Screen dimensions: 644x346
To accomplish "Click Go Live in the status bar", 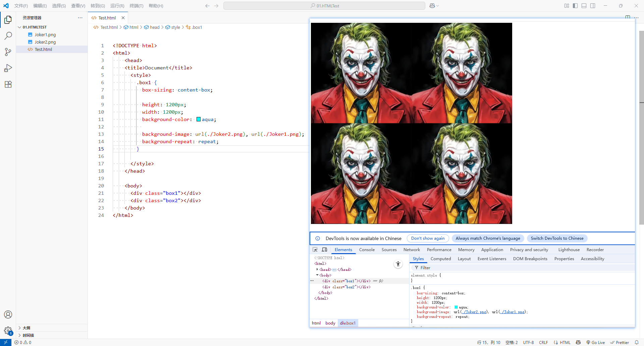I will [595, 342].
